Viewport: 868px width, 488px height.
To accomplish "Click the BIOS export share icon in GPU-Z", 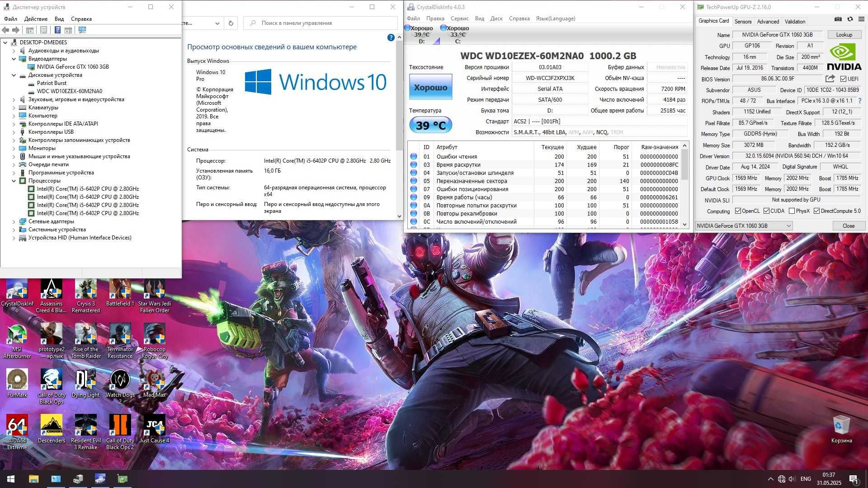I will point(830,79).
